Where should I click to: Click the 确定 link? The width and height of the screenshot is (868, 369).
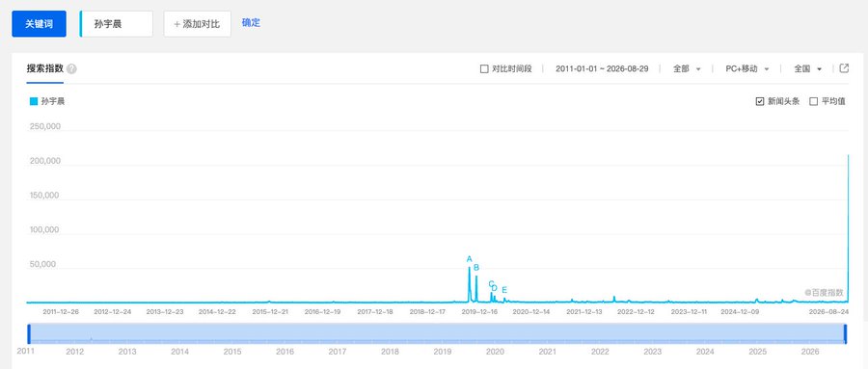pyautogui.click(x=251, y=23)
